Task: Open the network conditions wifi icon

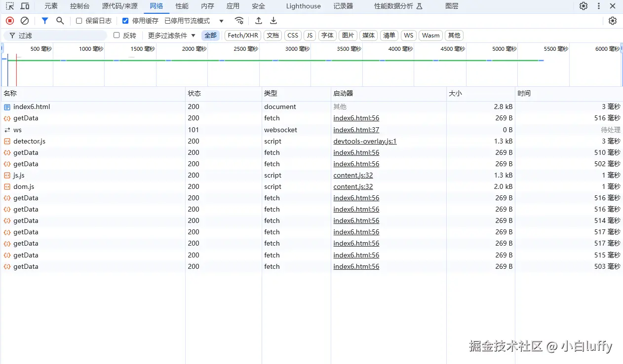Action: tap(239, 21)
